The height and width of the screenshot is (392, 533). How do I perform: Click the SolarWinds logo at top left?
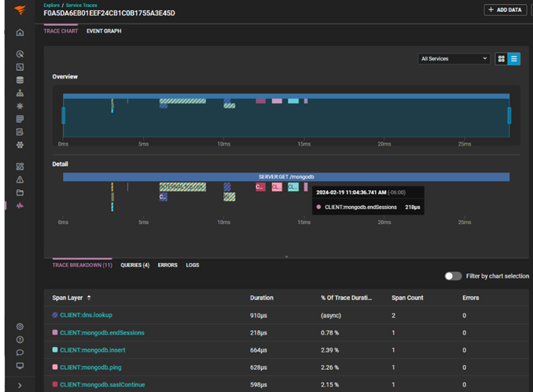coord(20,10)
